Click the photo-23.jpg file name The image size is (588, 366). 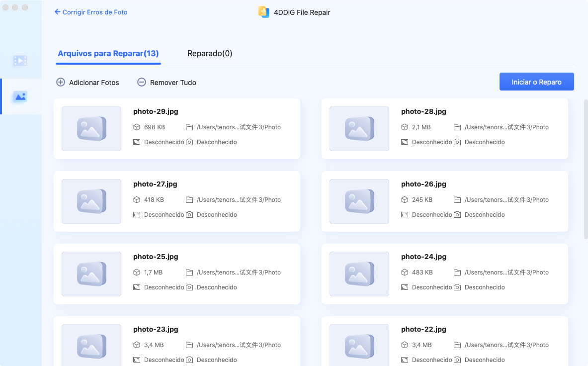tap(156, 329)
